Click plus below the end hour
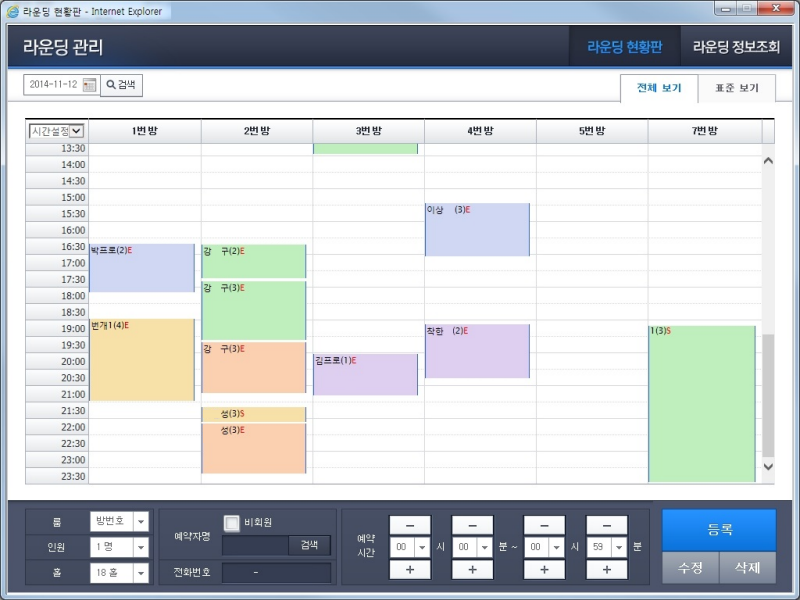This screenshot has width=800, height=600. click(x=544, y=569)
